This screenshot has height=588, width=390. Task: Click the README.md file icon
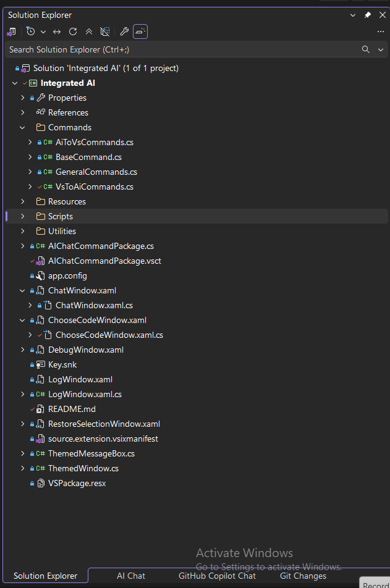click(x=40, y=409)
